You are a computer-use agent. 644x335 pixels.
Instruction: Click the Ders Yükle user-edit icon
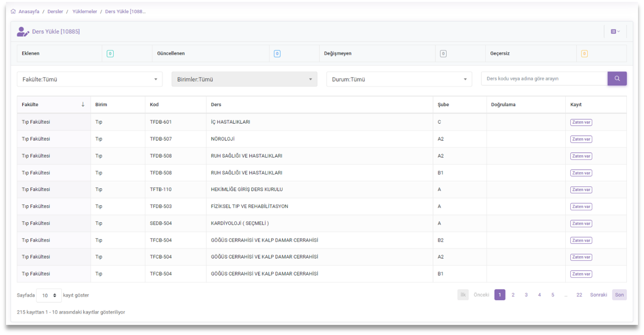coord(23,32)
